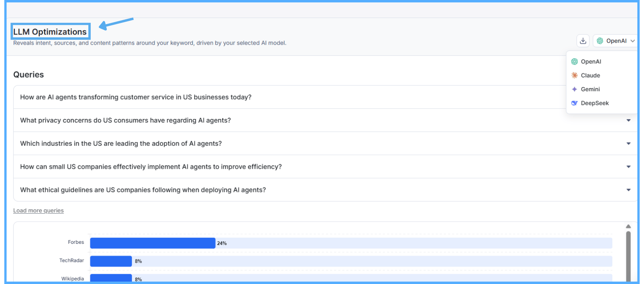Viewport: 644px width, 284px height.
Task: Click the download export icon
Action: (x=583, y=41)
